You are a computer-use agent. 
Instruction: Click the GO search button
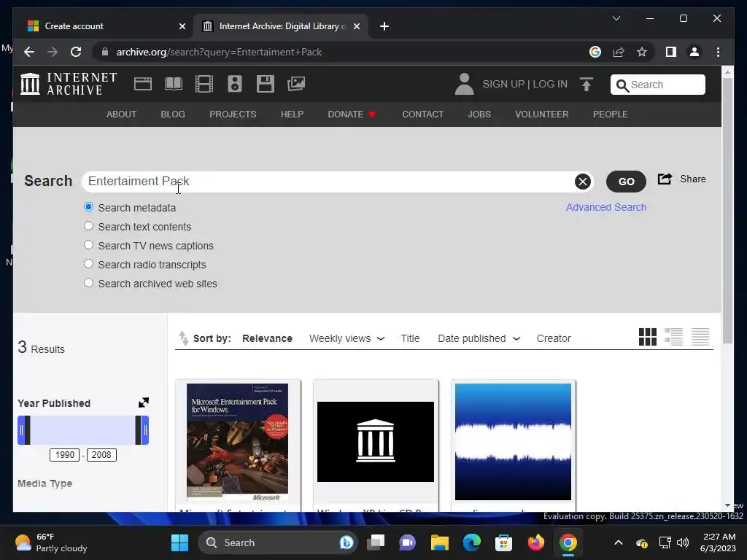click(x=626, y=182)
